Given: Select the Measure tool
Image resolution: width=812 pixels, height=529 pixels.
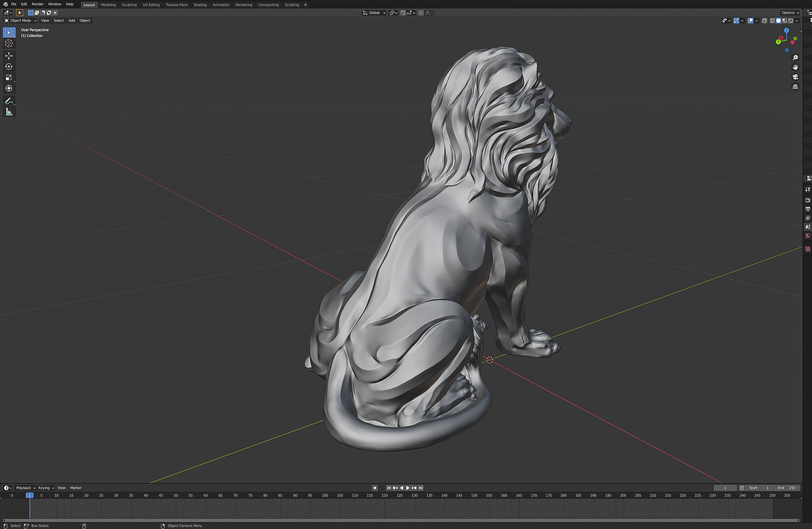Looking at the screenshot, I should [9, 112].
